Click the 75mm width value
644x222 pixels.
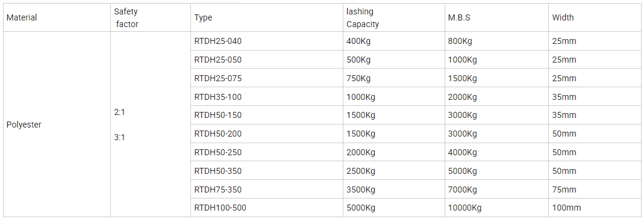point(564,190)
